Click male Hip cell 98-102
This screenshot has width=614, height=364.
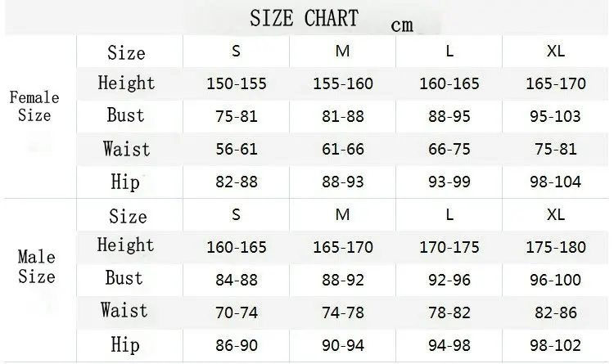tap(555, 344)
